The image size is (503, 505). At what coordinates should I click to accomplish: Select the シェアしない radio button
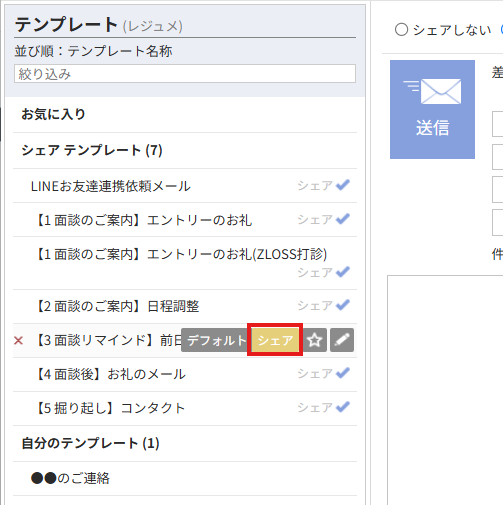click(402, 29)
